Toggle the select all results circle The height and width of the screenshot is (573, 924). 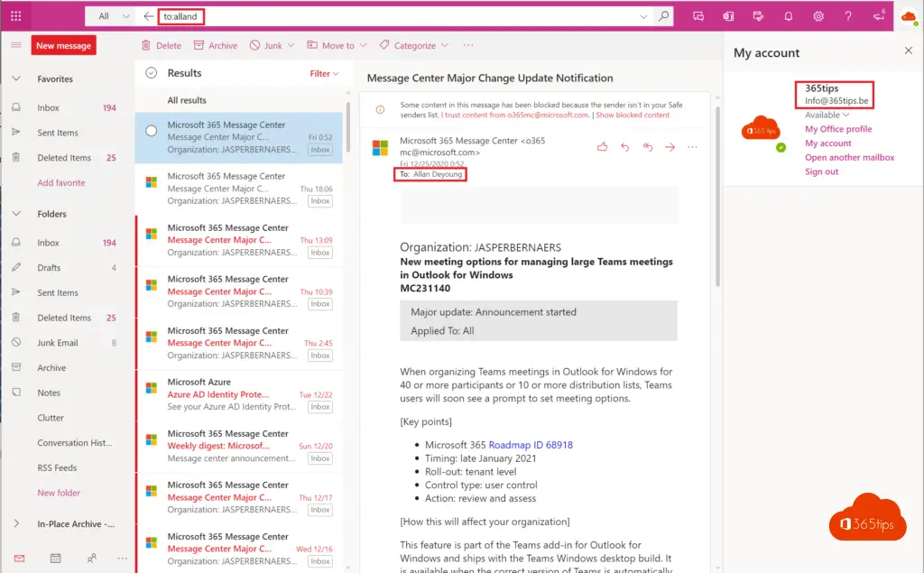click(152, 73)
